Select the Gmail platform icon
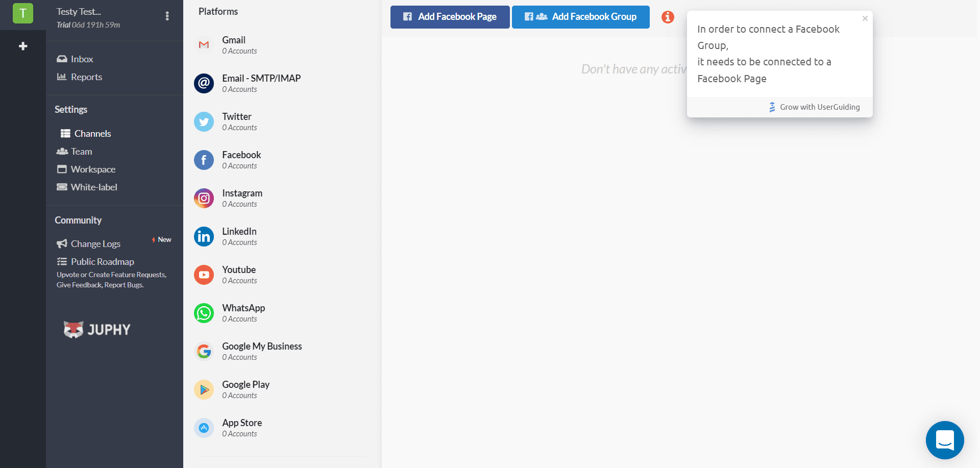Viewport: 980px width, 468px height. click(204, 45)
